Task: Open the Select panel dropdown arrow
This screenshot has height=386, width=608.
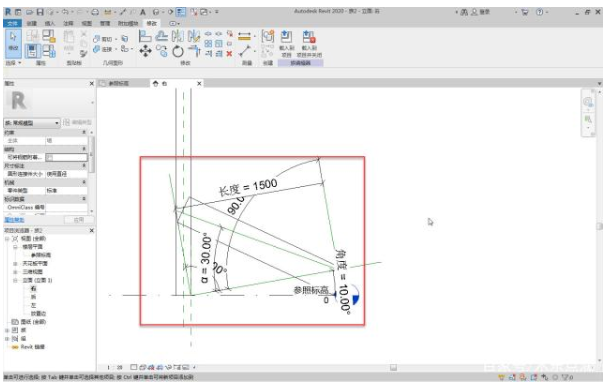Action: [20, 62]
